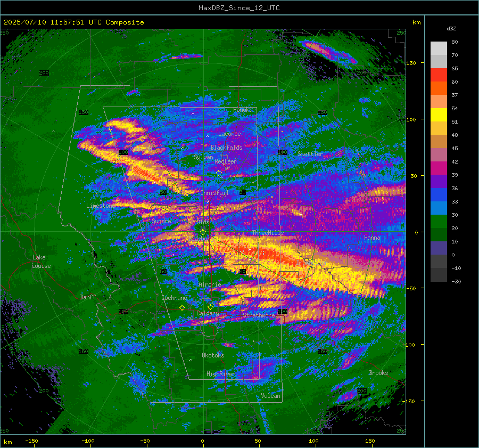Screen dimensions: 479x448
Task: Click the dBZ legend heading
Action: pyautogui.click(x=451, y=28)
